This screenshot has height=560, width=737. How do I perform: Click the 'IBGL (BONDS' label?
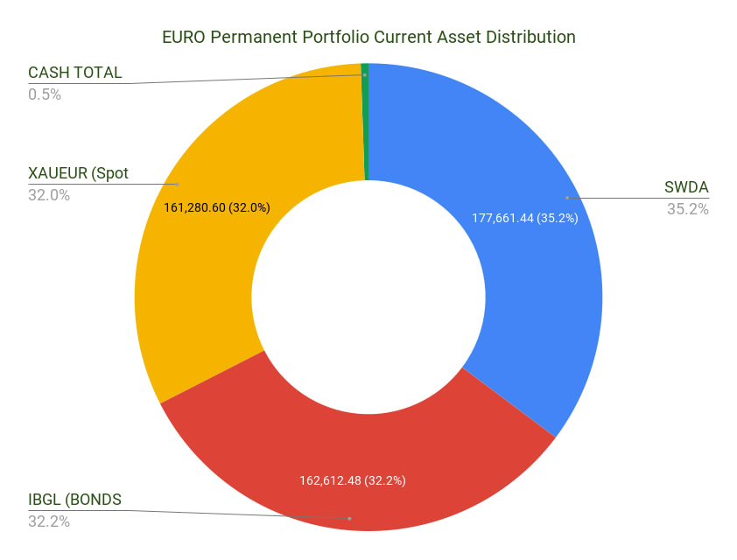point(74,500)
